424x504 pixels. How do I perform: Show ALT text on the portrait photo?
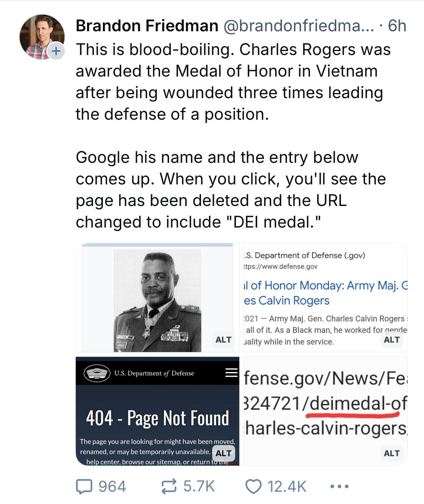tap(223, 340)
